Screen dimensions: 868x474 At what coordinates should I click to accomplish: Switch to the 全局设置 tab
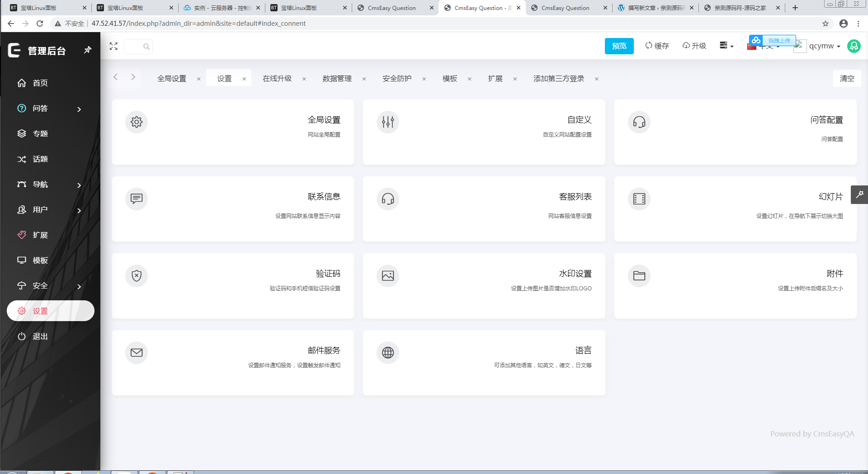[x=172, y=78]
